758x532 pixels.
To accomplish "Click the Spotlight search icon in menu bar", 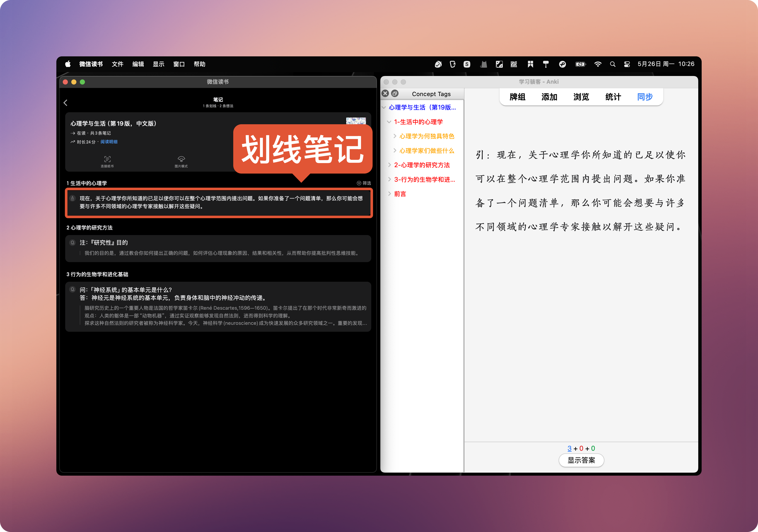I will 612,64.
